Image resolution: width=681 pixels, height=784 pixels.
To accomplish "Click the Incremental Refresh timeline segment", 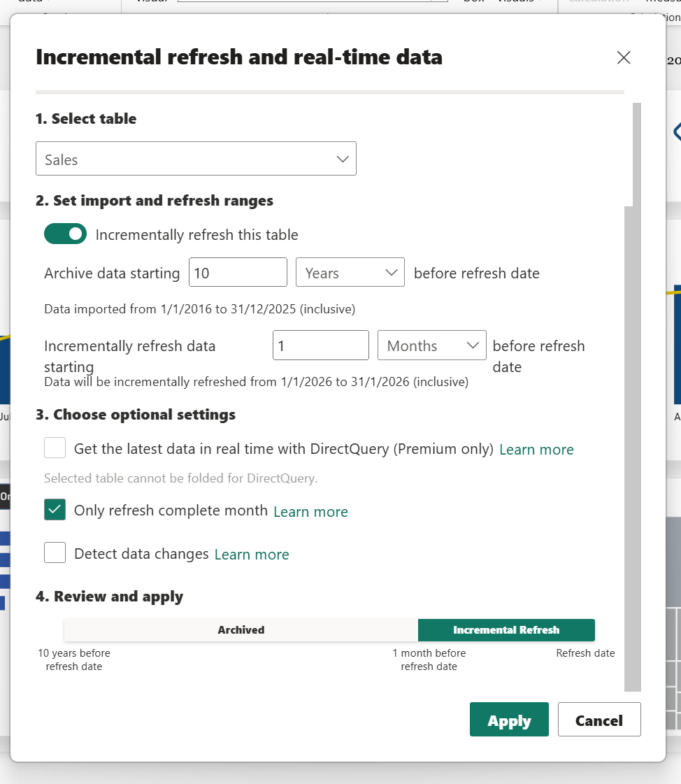I will coord(506,630).
